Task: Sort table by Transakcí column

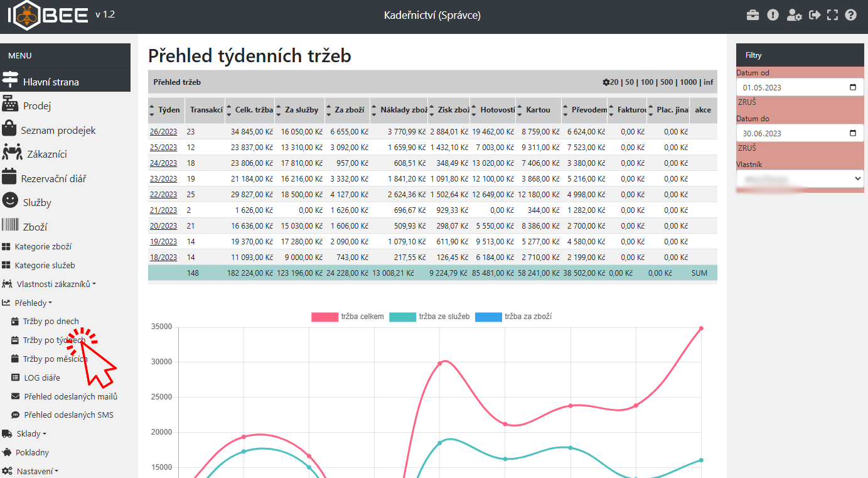Action: (x=205, y=110)
